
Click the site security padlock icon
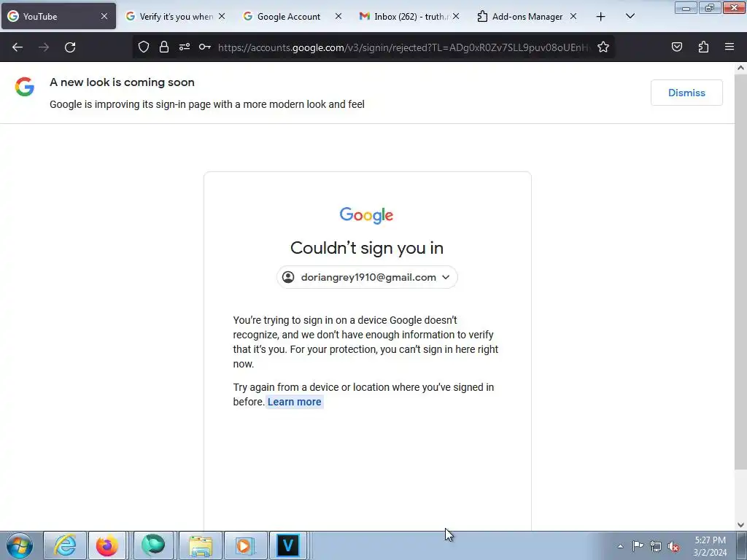coord(164,47)
